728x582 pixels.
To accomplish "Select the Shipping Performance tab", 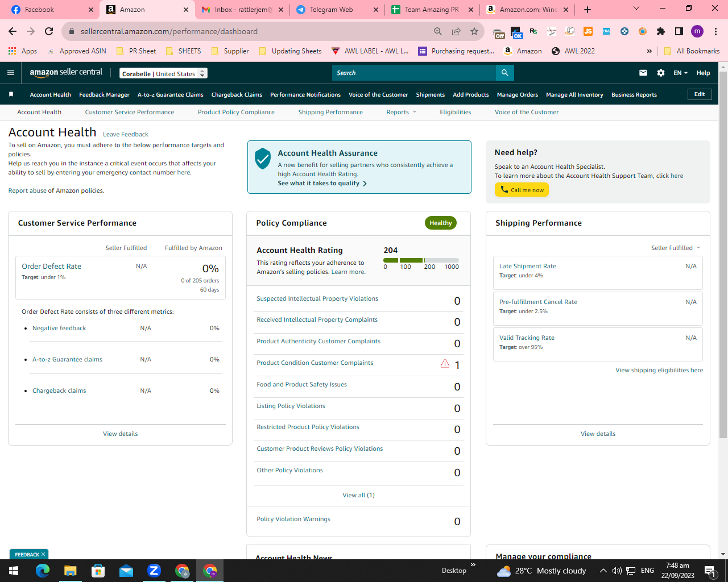I will click(330, 112).
